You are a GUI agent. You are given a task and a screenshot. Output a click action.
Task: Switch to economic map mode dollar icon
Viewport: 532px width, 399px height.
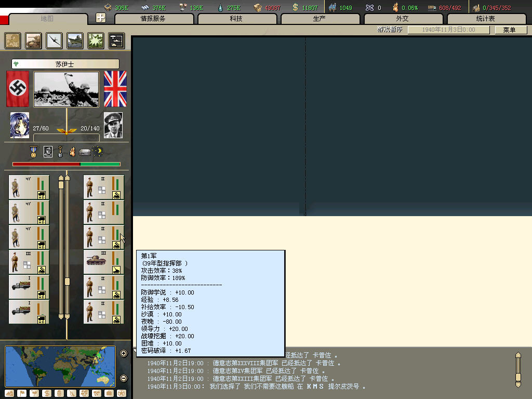tap(47, 393)
